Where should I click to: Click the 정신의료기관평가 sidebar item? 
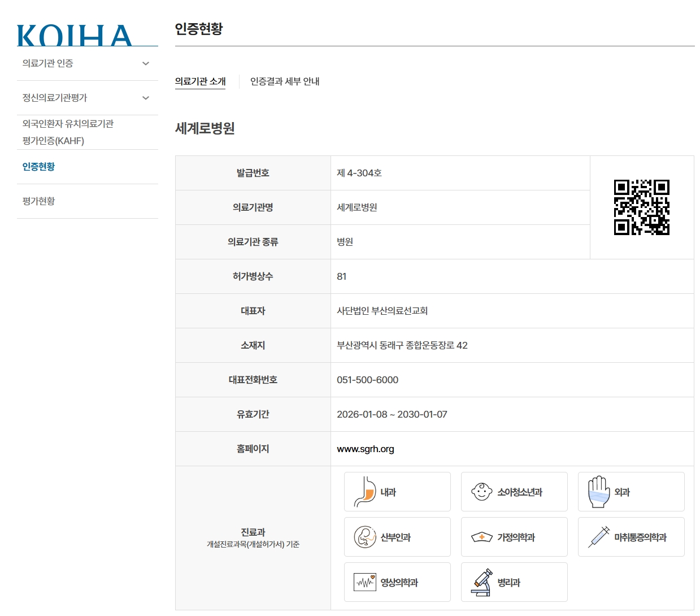[55, 98]
